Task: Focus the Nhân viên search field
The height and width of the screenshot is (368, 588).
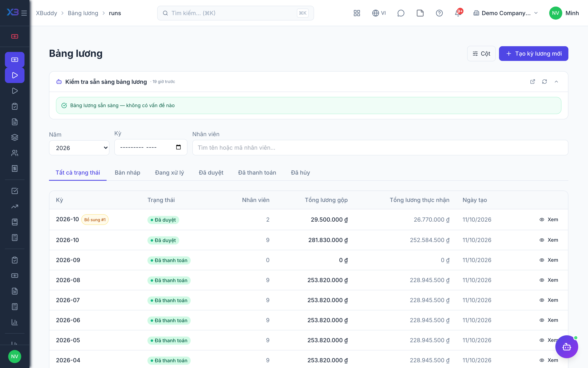Action: [x=380, y=148]
